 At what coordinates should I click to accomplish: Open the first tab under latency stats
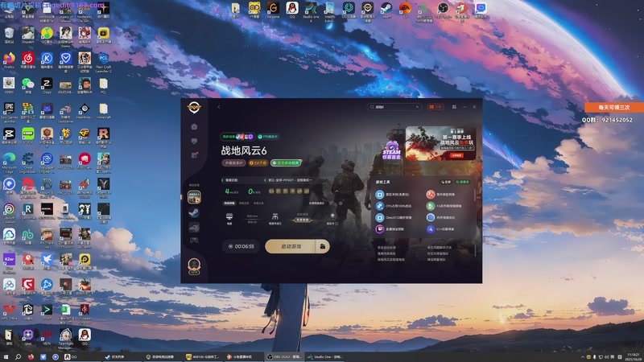229,204
